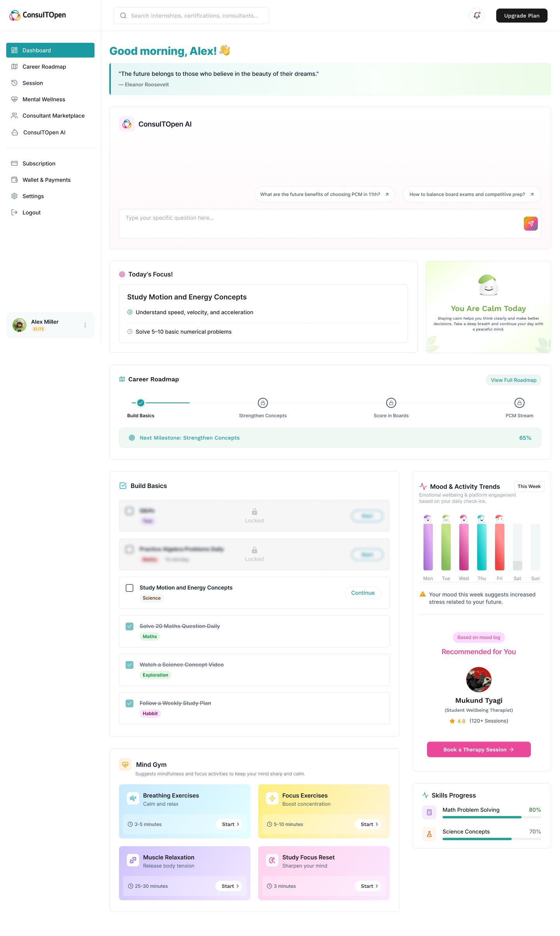
Task: Click the Saturday mood bar
Action: point(517,547)
